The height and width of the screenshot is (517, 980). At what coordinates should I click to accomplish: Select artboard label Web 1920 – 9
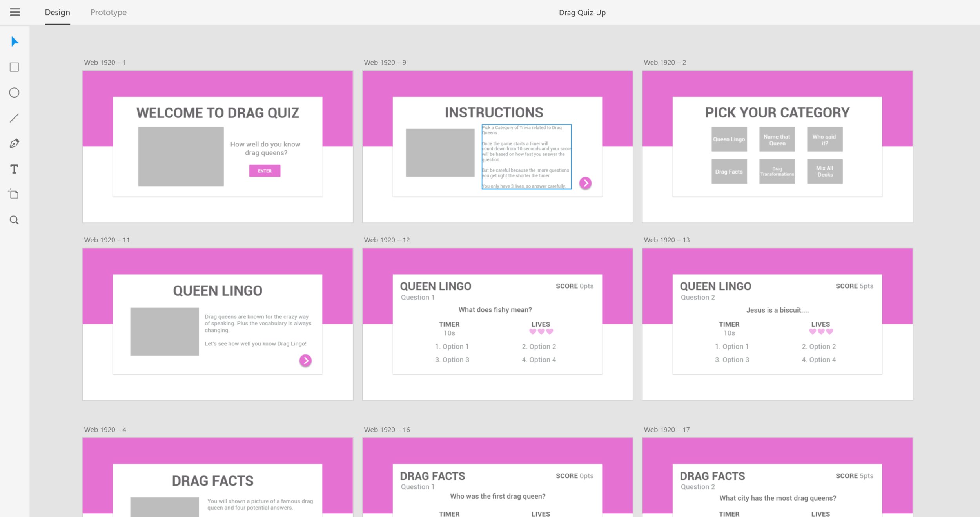tap(385, 63)
